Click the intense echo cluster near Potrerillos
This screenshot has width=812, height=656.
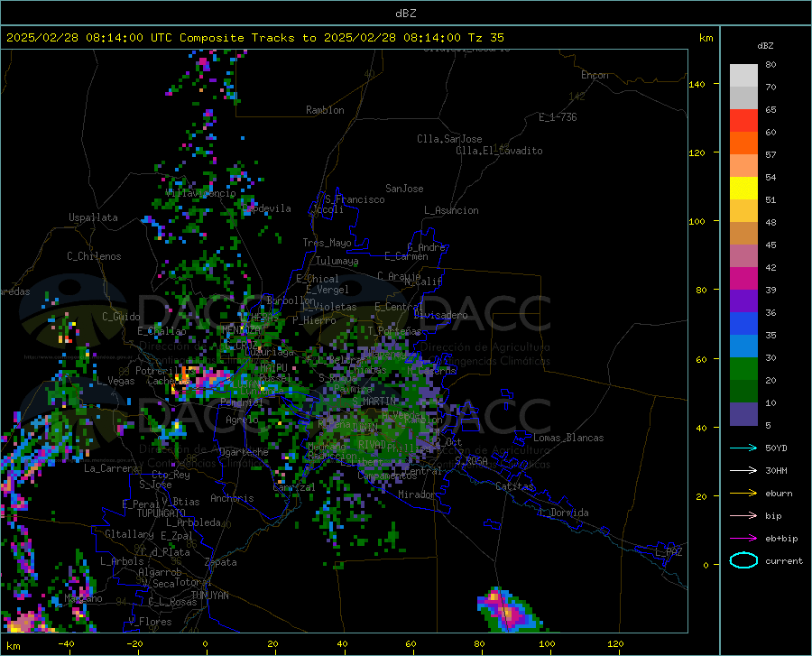click(203, 382)
